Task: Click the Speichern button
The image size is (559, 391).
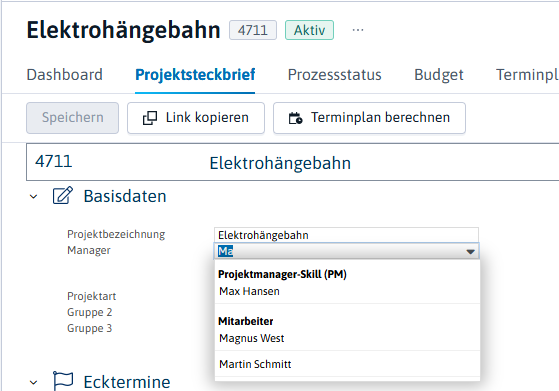Action: tap(72, 118)
